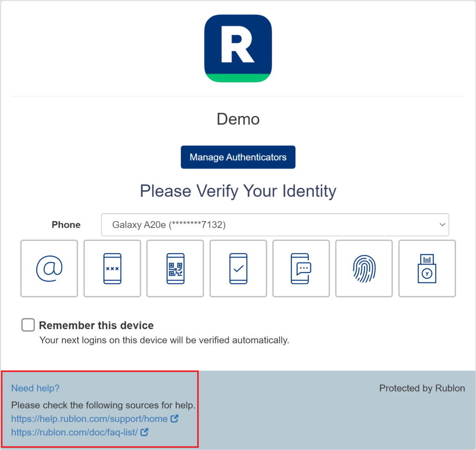This screenshot has width=476, height=450.
Task: Open the Phone device dropdown
Action: 275,224
